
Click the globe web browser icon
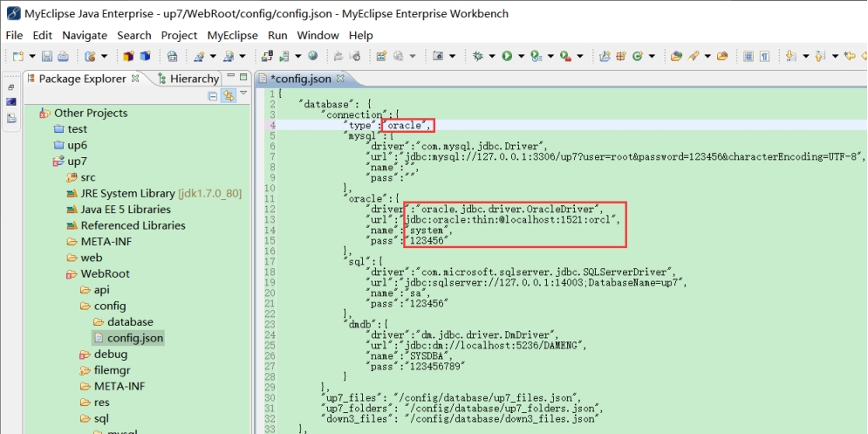[313, 56]
